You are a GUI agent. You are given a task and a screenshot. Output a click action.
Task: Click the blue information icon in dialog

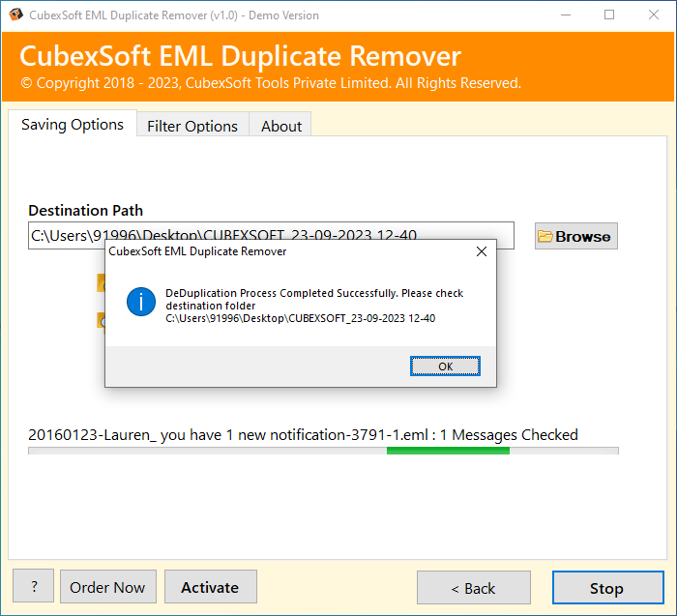click(x=141, y=302)
